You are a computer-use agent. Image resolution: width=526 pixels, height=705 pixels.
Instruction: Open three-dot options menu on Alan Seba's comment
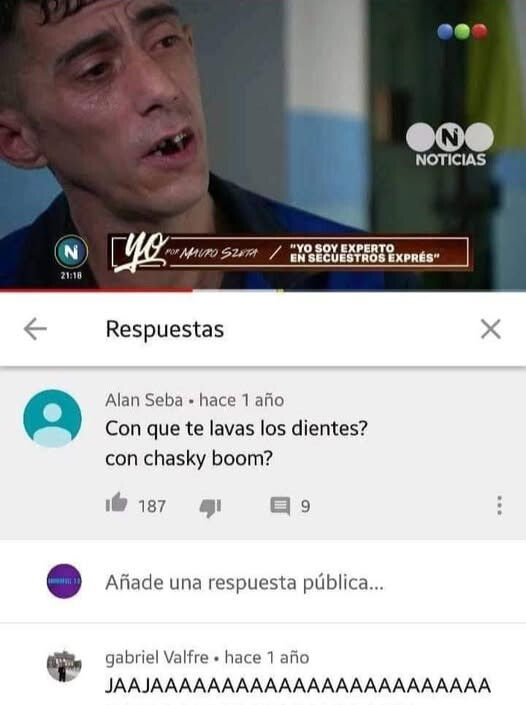[x=499, y=505]
